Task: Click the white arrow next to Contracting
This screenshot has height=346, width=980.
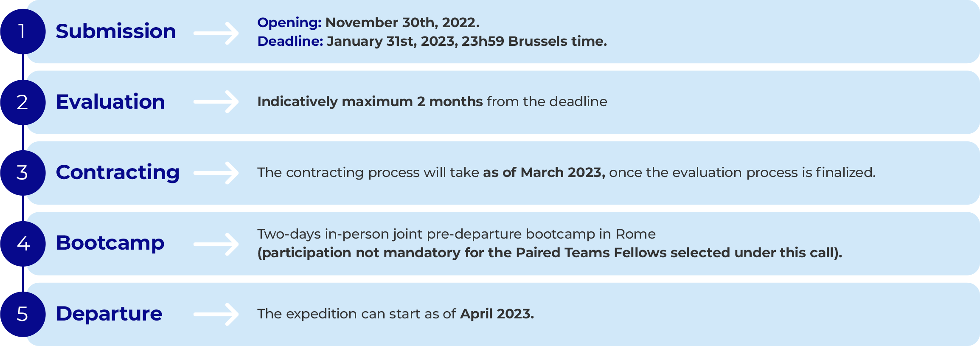Action: click(216, 173)
